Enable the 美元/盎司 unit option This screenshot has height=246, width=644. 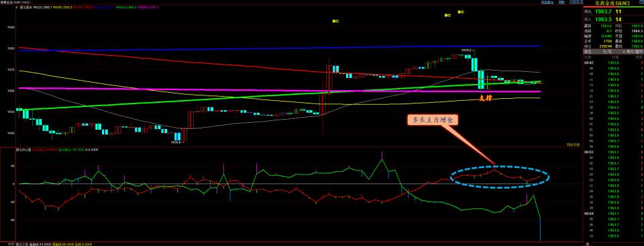(633, 52)
